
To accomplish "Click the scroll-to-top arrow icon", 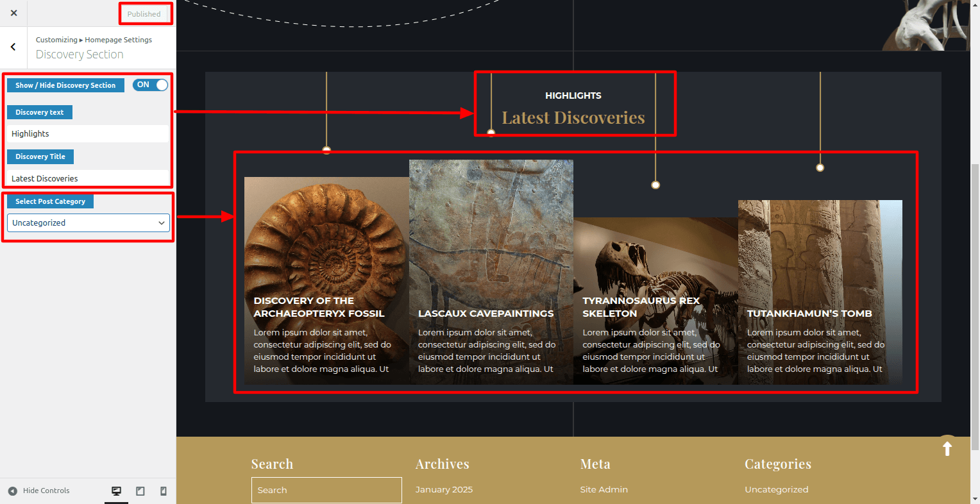I will point(947,448).
